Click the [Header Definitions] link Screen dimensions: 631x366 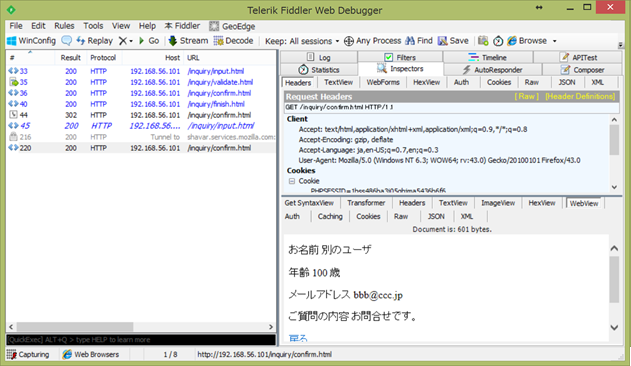coord(580,96)
